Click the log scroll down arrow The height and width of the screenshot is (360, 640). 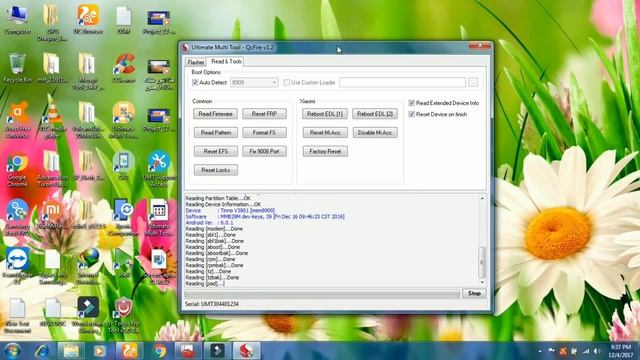pyautogui.click(x=482, y=282)
